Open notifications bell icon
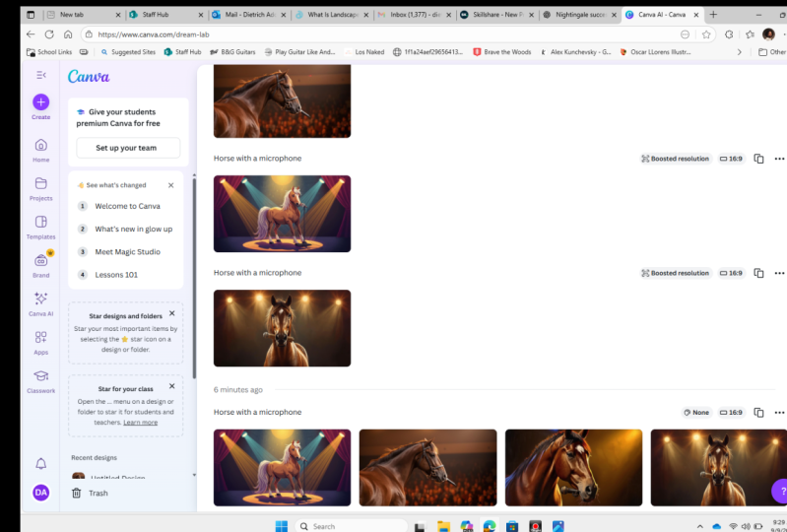 tap(41, 463)
